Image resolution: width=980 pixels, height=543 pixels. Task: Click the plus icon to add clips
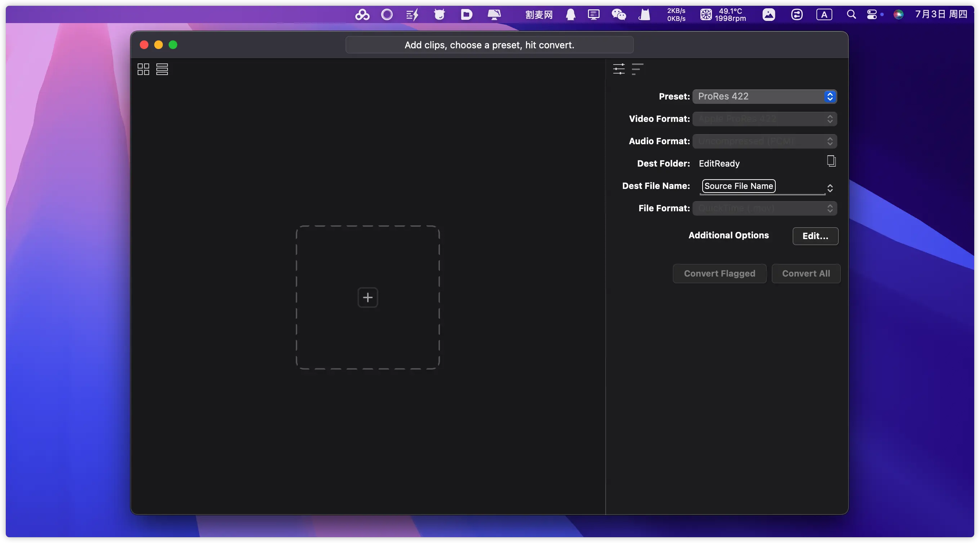coord(367,297)
